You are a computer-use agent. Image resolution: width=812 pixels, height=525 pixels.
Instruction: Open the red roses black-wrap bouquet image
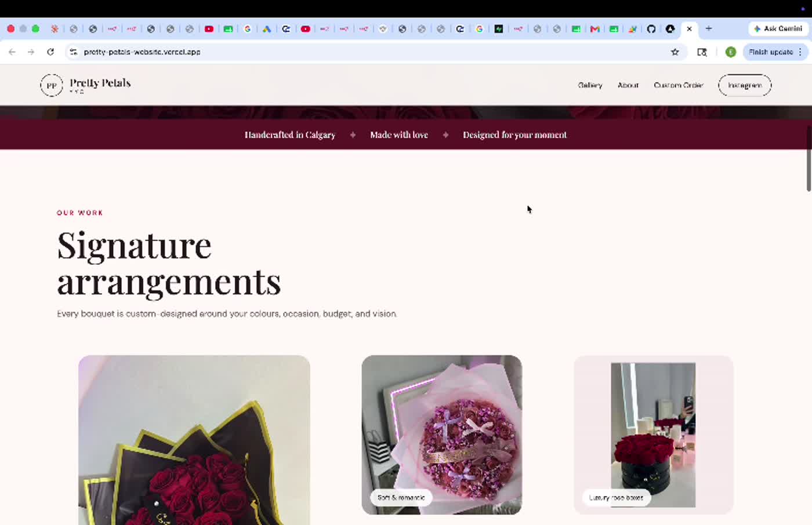[x=194, y=440]
